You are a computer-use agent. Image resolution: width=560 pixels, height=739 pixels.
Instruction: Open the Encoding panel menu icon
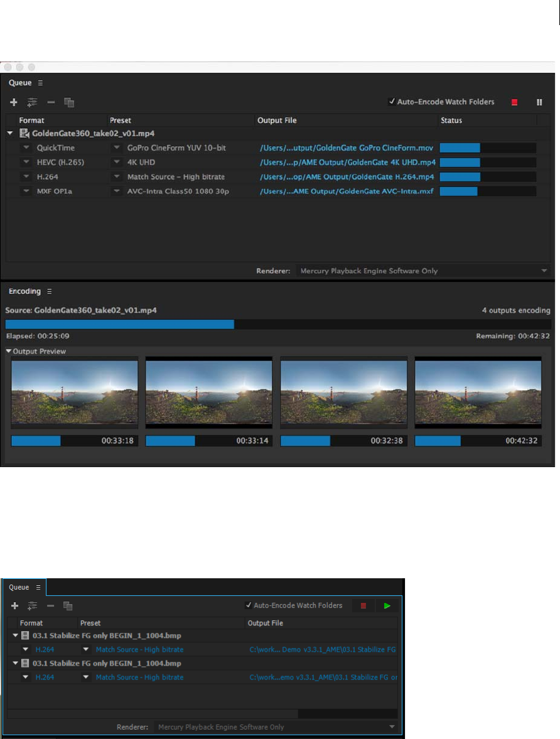click(x=49, y=292)
